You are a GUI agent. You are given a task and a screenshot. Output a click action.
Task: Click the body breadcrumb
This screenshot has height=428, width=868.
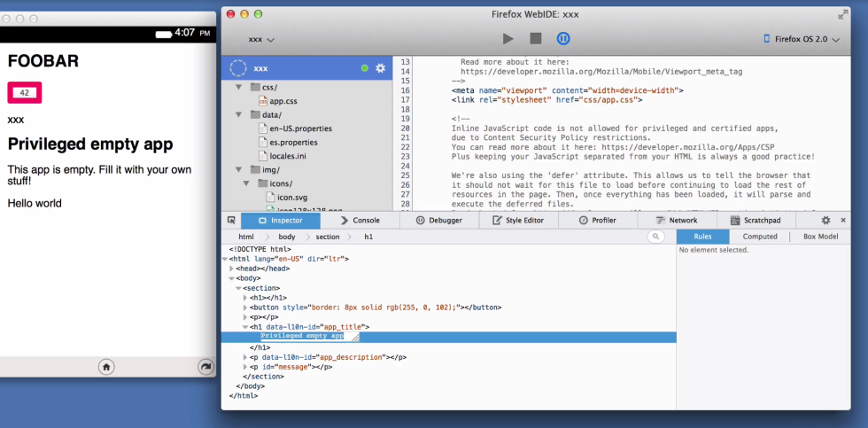click(x=287, y=237)
